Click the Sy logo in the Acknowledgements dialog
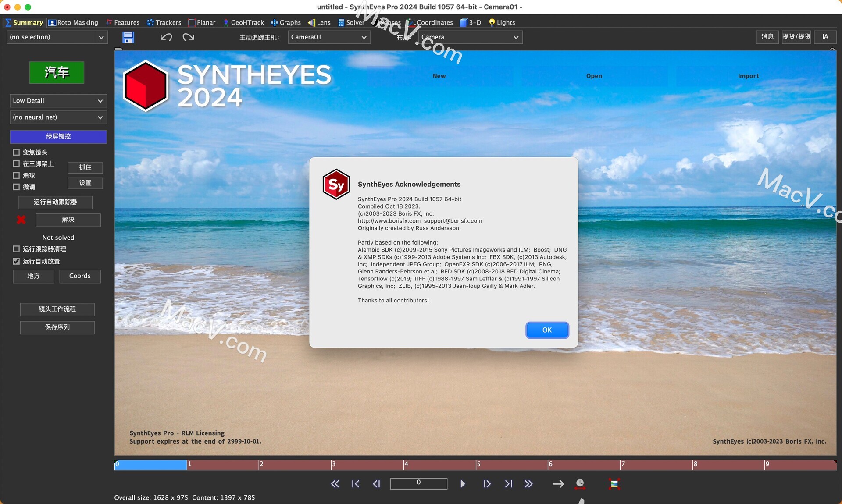This screenshot has height=504, width=842. pos(336,185)
